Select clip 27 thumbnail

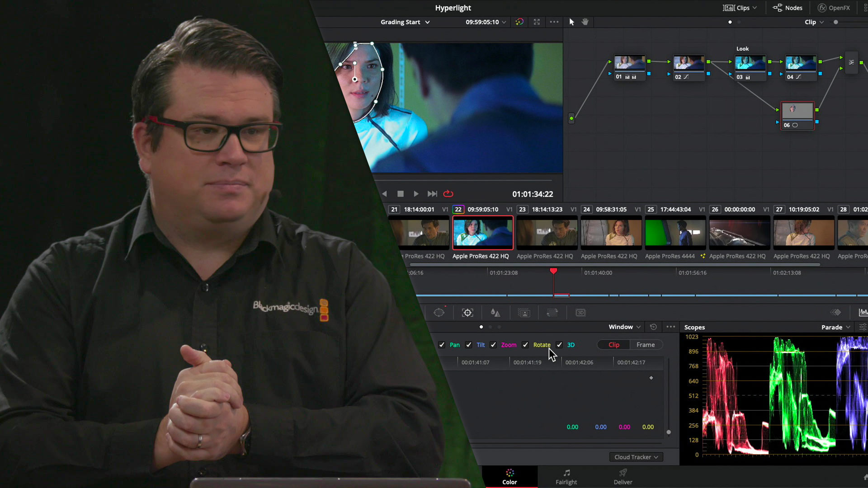(x=804, y=233)
